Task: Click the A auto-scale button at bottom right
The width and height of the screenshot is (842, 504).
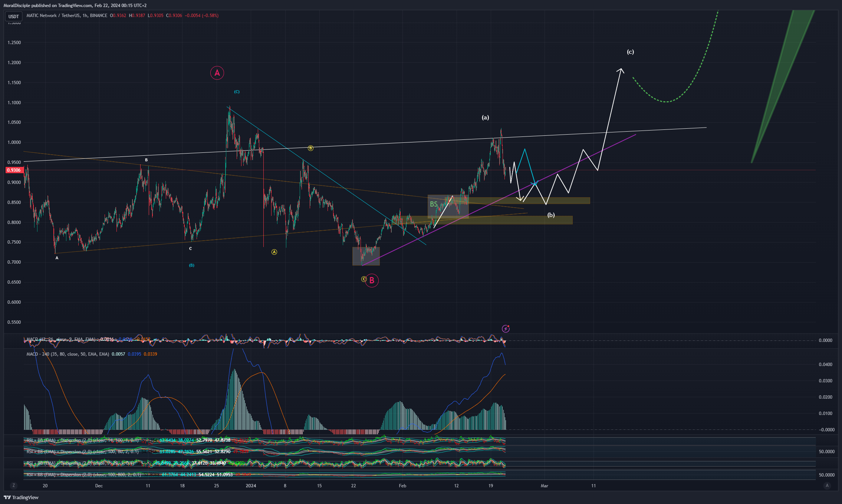Action: point(827,485)
